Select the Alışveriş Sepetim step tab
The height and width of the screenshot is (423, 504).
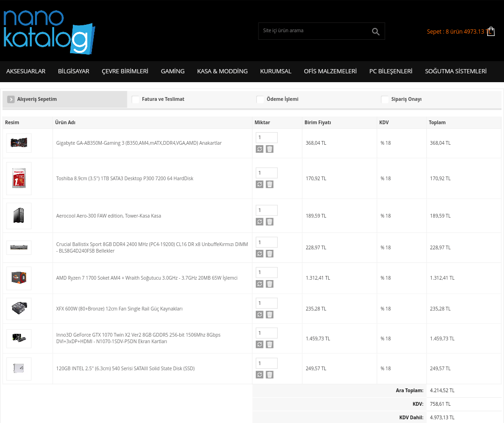pyautogui.click(x=65, y=99)
